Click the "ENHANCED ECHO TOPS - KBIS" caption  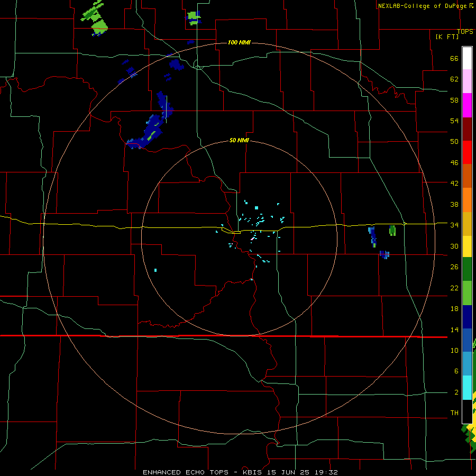click(x=203, y=472)
